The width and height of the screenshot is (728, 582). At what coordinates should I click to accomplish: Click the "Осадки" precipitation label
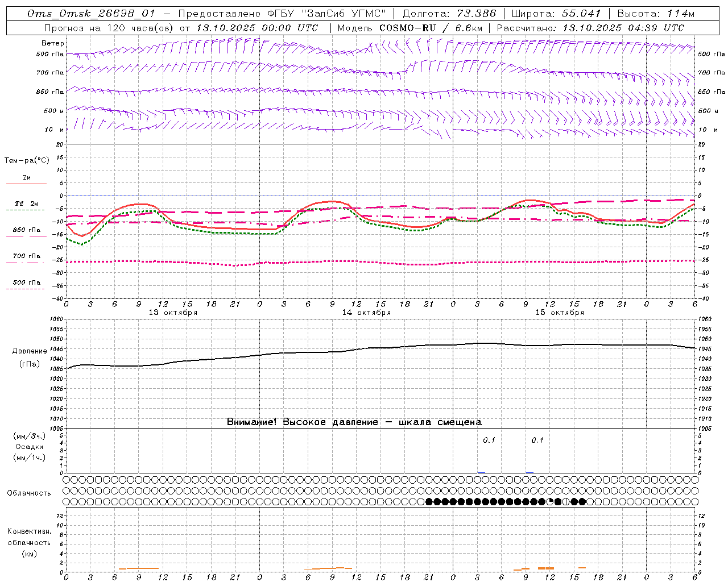30,447
